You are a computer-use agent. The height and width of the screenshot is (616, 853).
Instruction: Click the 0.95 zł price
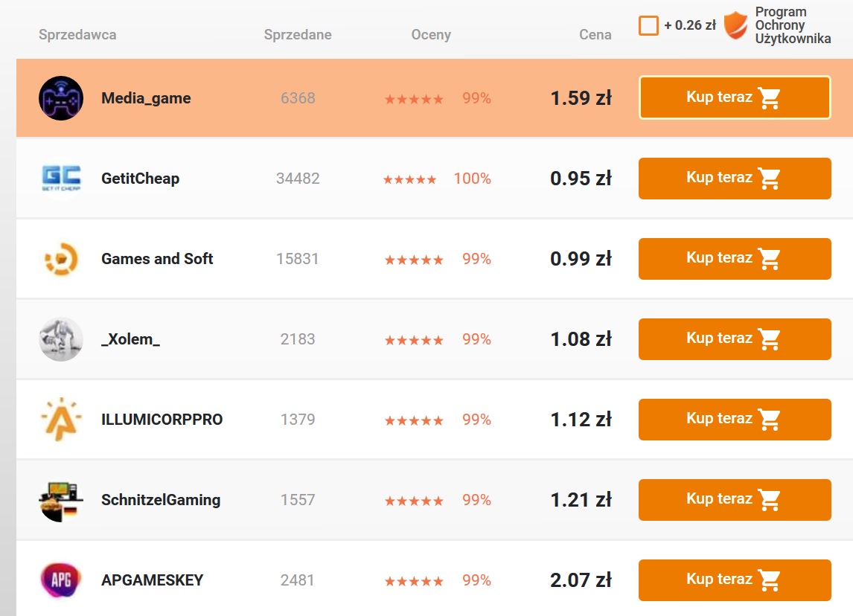click(581, 179)
